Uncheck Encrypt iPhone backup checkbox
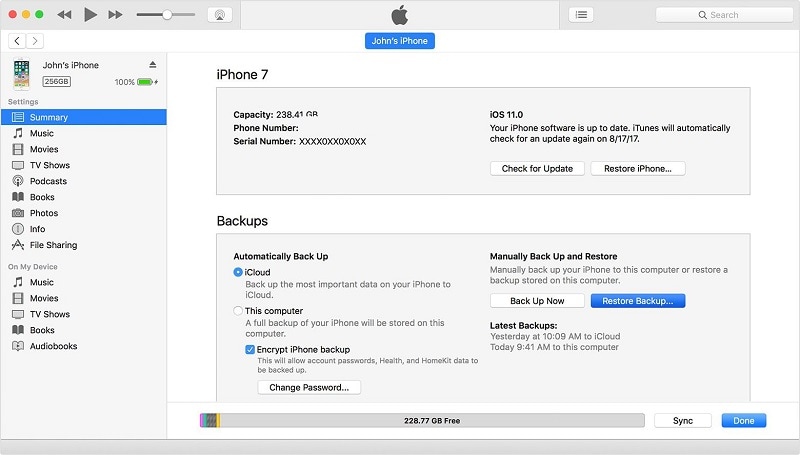The width and height of the screenshot is (800, 455). [x=250, y=349]
